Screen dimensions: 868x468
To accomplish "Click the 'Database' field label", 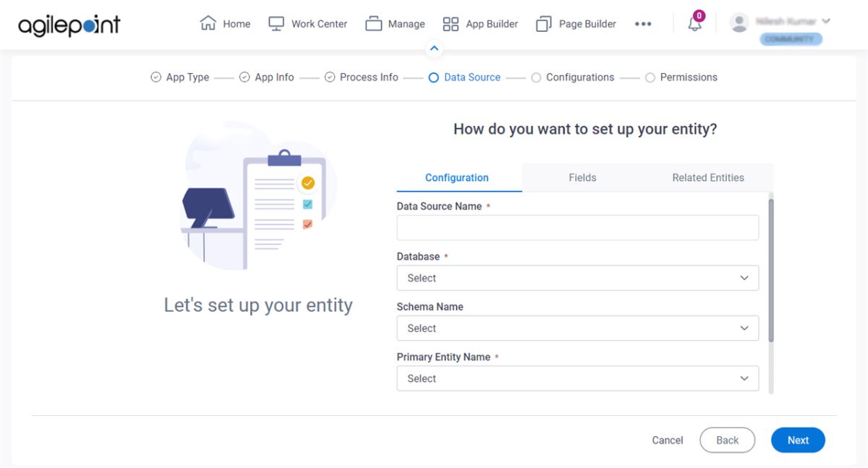I will (x=418, y=257).
